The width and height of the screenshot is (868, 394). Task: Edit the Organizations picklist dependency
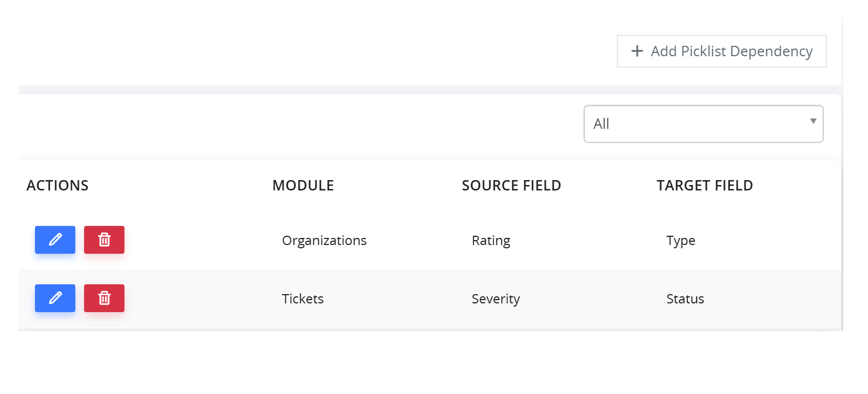pyautogui.click(x=55, y=240)
